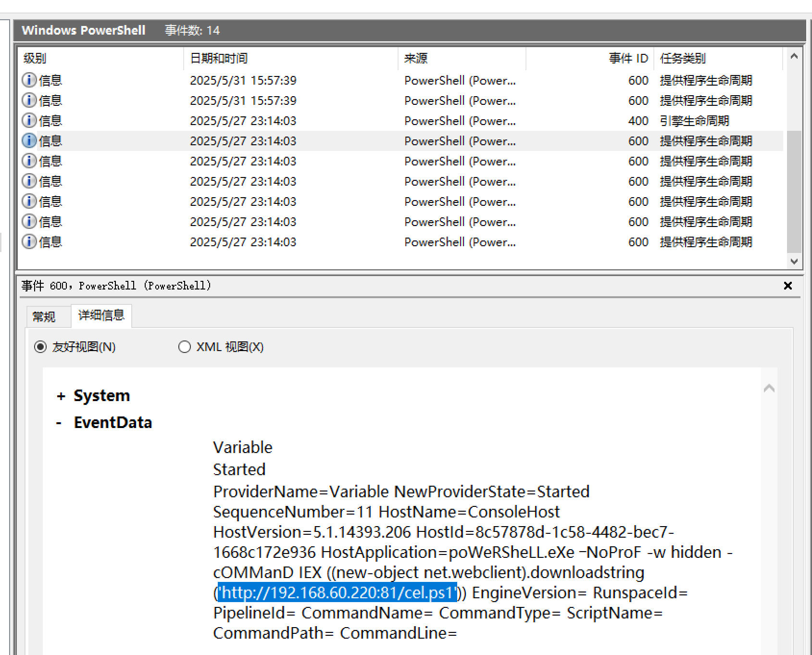
Task: Switch to the 常规 tab
Action: 44,316
